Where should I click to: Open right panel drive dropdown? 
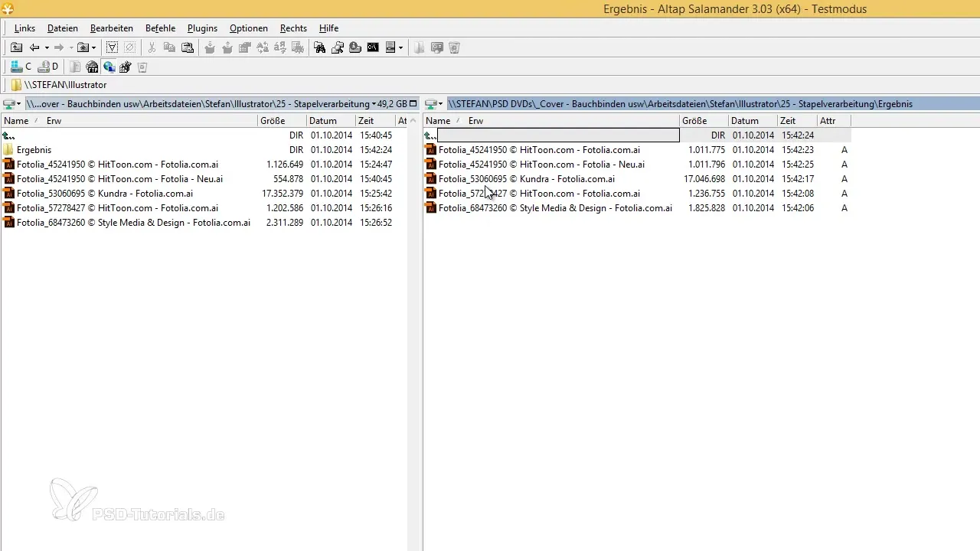(x=435, y=103)
